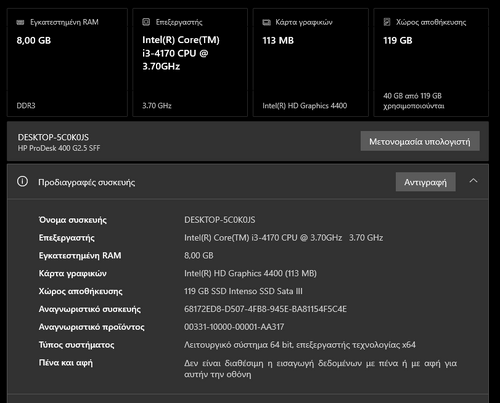Click the Intel HD Graphics 4400 spec value
This screenshot has width=500, height=403.
tap(250, 273)
